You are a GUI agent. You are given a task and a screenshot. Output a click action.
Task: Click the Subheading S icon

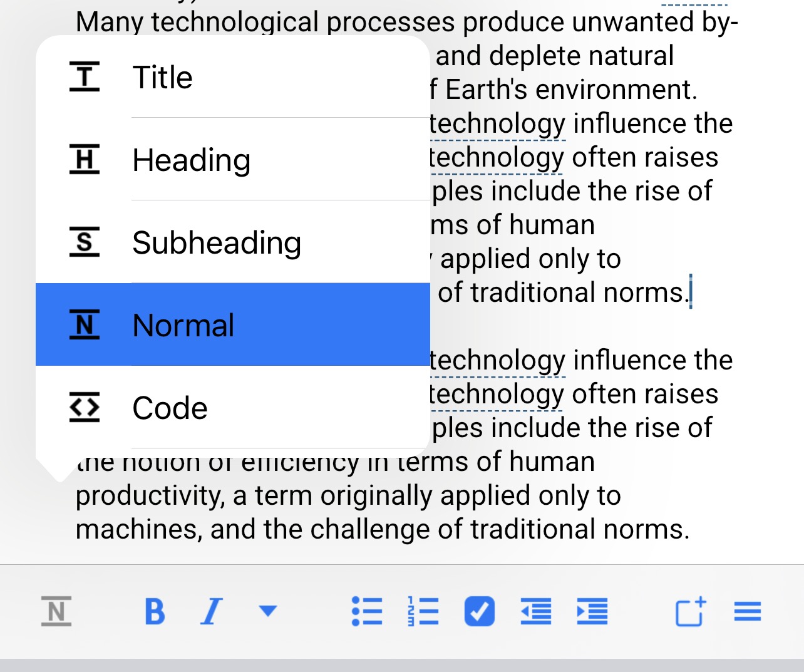click(x=85, y=242)
